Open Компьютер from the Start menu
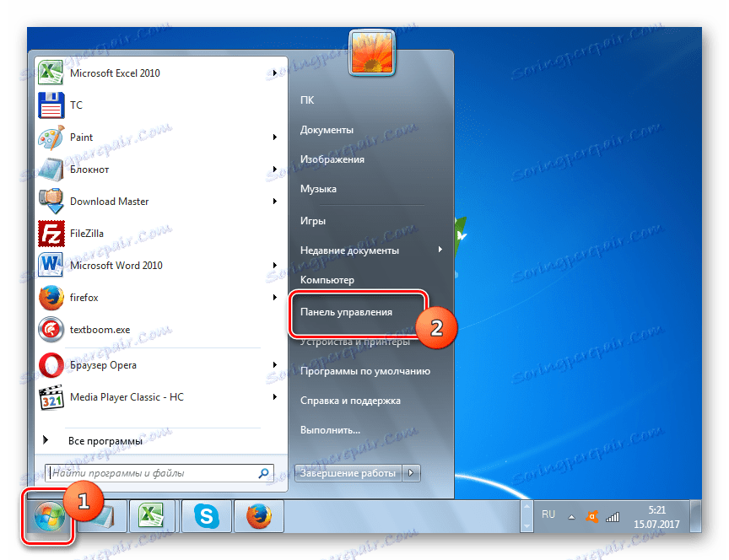Viewport: 729px width, 560px height. [x=327, y=280]
